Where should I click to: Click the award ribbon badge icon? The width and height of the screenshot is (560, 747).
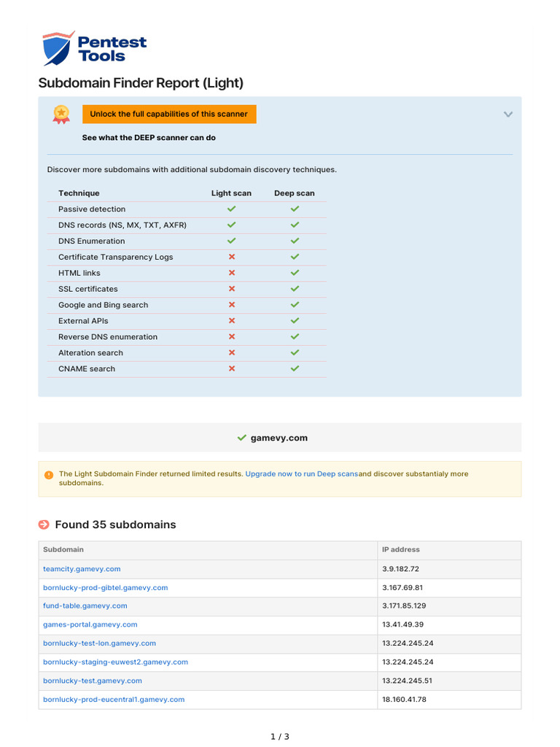[61, 115]
